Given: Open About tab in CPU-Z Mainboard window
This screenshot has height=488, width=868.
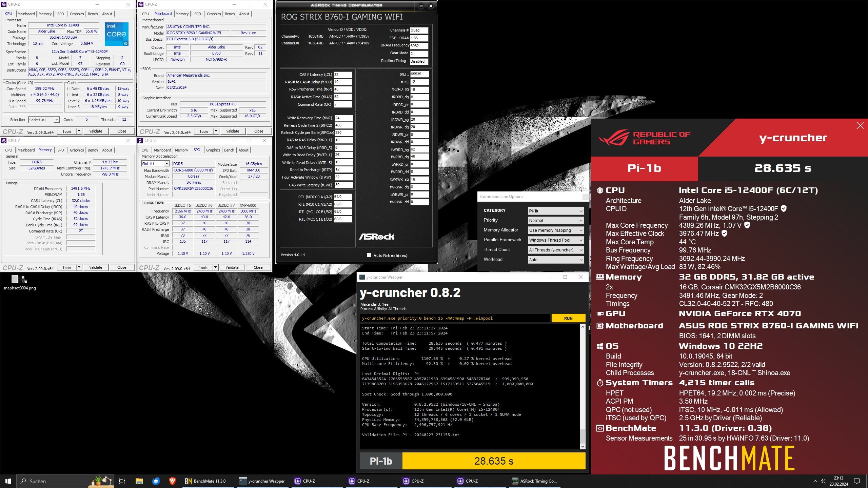Looking at the screenshot, I should [x=244, y=14].
